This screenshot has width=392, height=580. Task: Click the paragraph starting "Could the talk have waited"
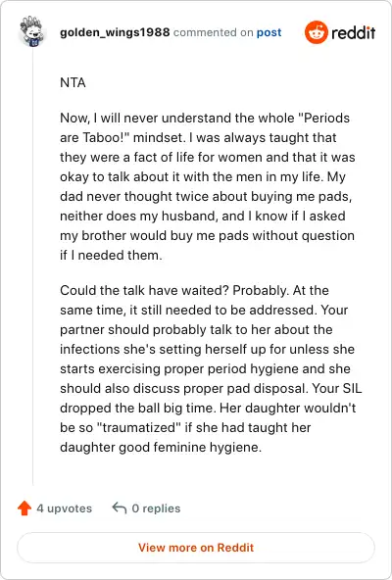pyautogui.click(x=211, y=368)
